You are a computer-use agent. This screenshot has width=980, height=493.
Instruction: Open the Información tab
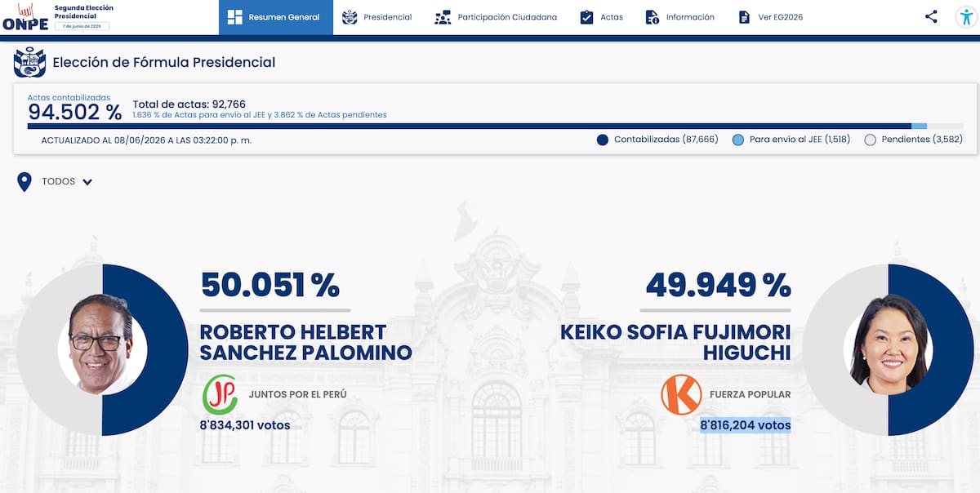(680, 17)
